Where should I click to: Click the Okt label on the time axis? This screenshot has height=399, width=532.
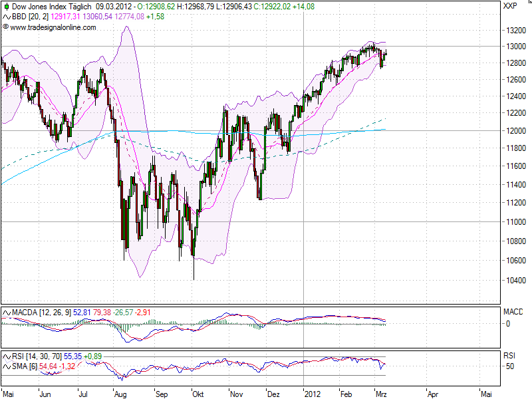(x=198, y=394)
